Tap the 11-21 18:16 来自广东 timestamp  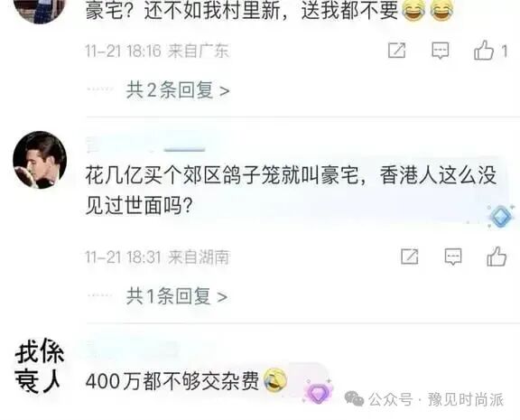pos(157,51)
